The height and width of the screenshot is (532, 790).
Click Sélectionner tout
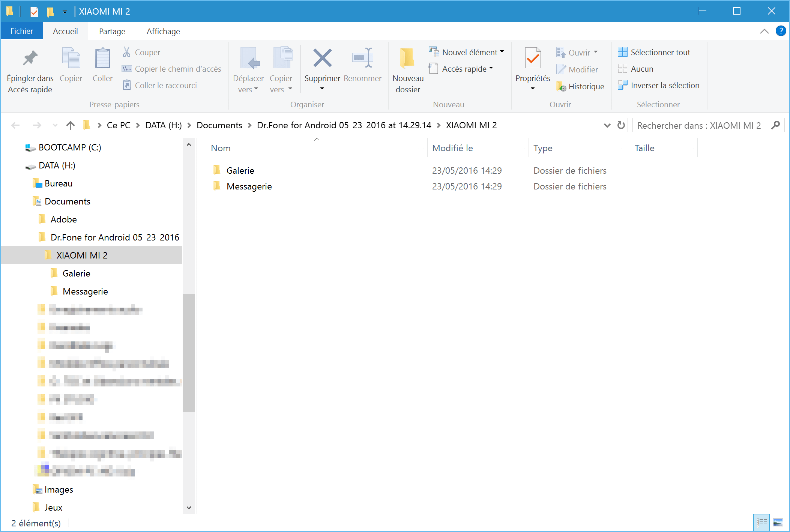click(x=654, y=52)
